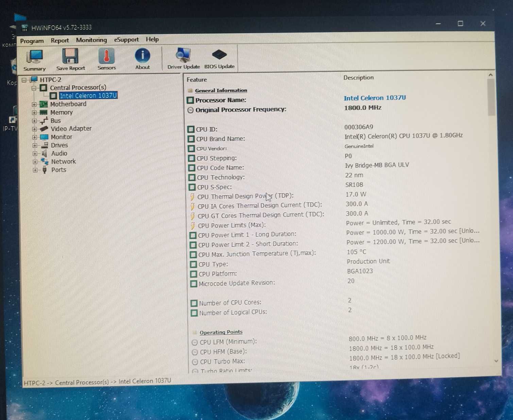Click the CPU Thermal Design Power lightning icon
Screen dimensions: 513x420
click(x=192, y=197)
